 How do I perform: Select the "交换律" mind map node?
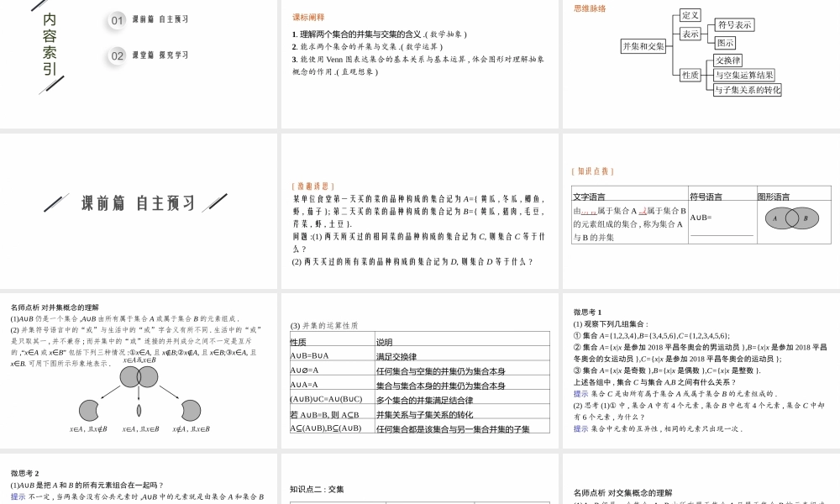coord(727,60)
